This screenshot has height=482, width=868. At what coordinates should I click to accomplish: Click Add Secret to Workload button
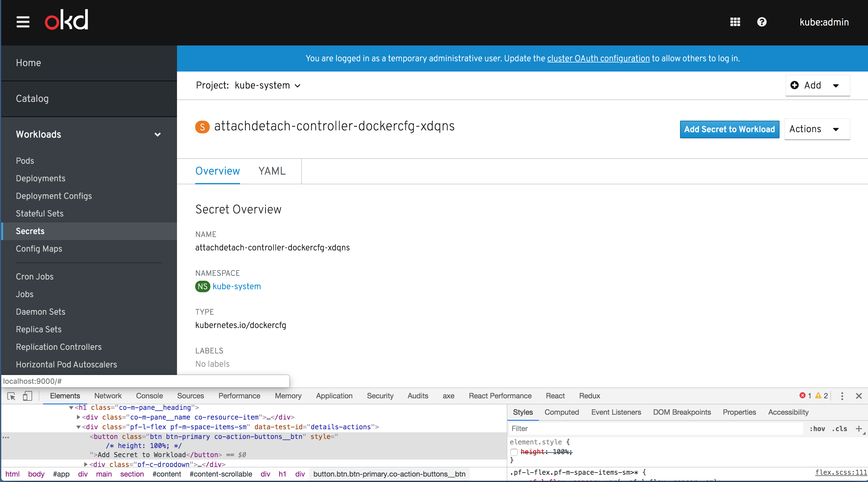coord(729,129)
